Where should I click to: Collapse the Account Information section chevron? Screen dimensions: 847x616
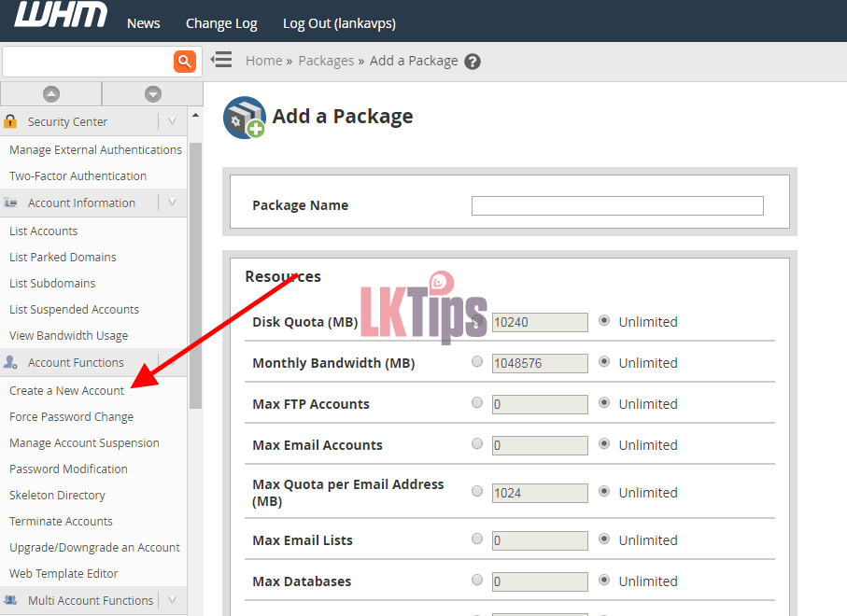pos(172,203)
